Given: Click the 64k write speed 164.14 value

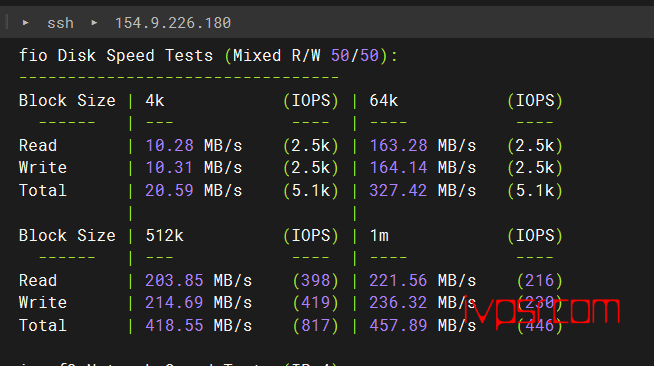Looking at the screenshot, I should click(x=398, y=168).
